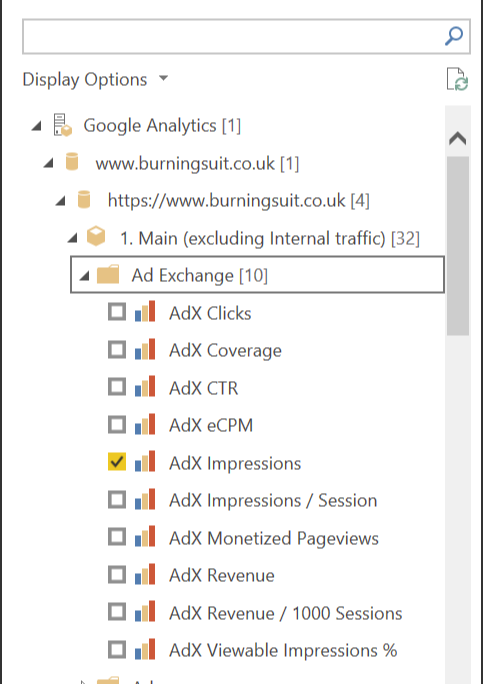Collapse the www.burningsuit.co.uk [1] node
Image resolution: width=483 pixels, height=685 pixels.
[48, 163]
